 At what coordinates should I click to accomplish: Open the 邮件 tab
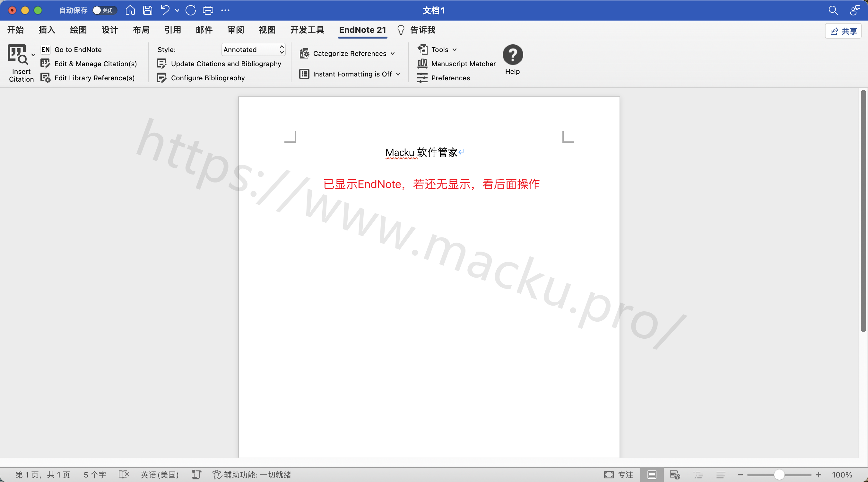point(204,30)
